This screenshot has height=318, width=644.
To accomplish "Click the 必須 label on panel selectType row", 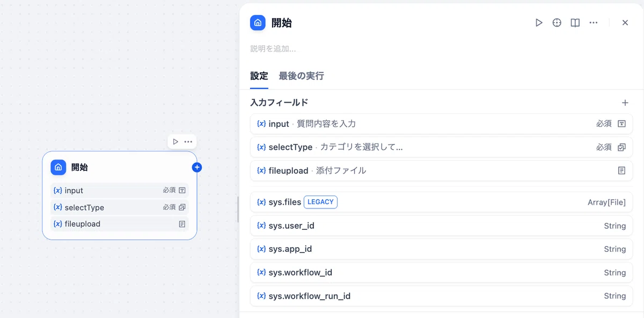I will (x=604, y=147).
